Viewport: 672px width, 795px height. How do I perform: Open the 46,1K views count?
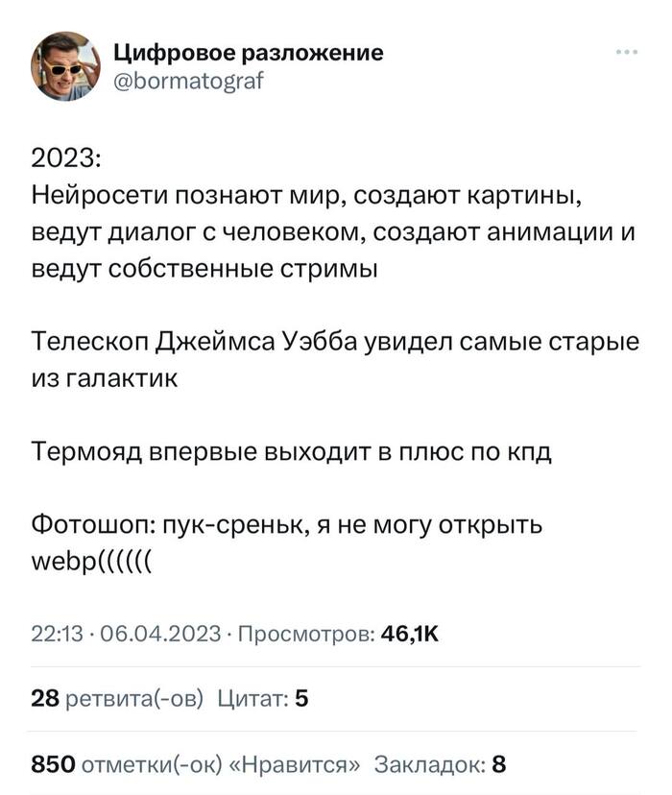click(409, 633)
